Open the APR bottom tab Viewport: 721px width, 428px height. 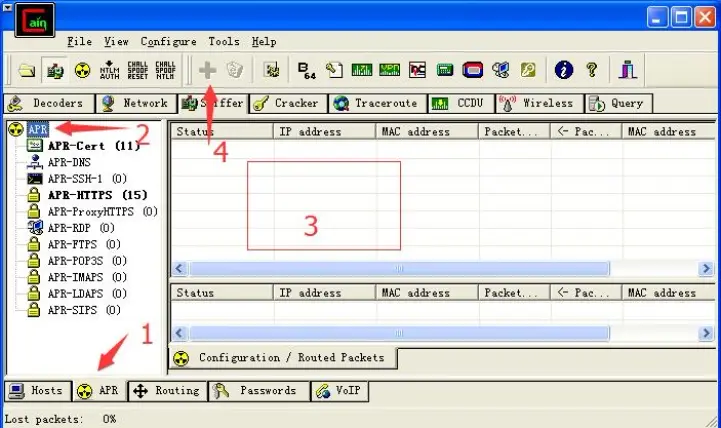[99, 391]
